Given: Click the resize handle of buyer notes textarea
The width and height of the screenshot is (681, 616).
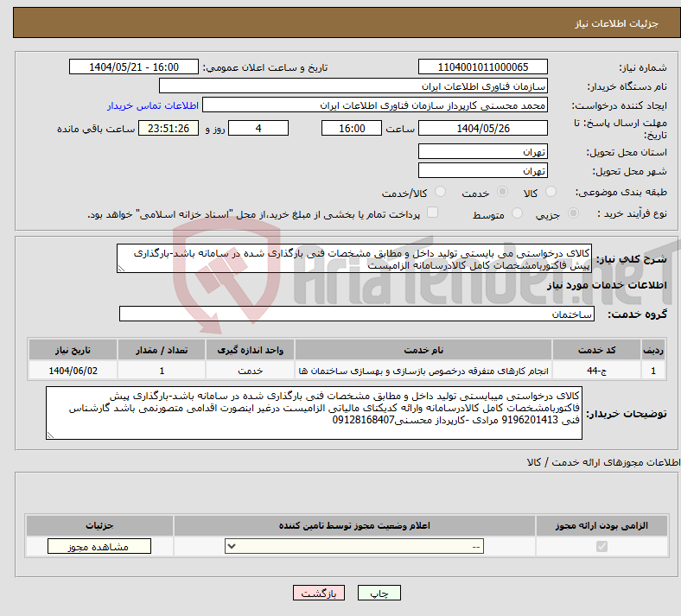Looking at the screenshot, I should [x=50, y=435].
